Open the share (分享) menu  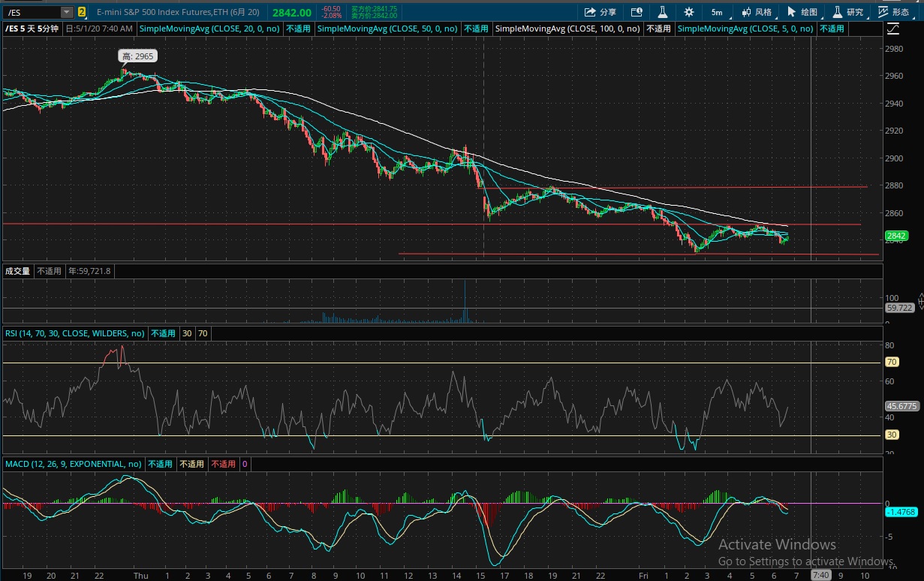[600, 12]
